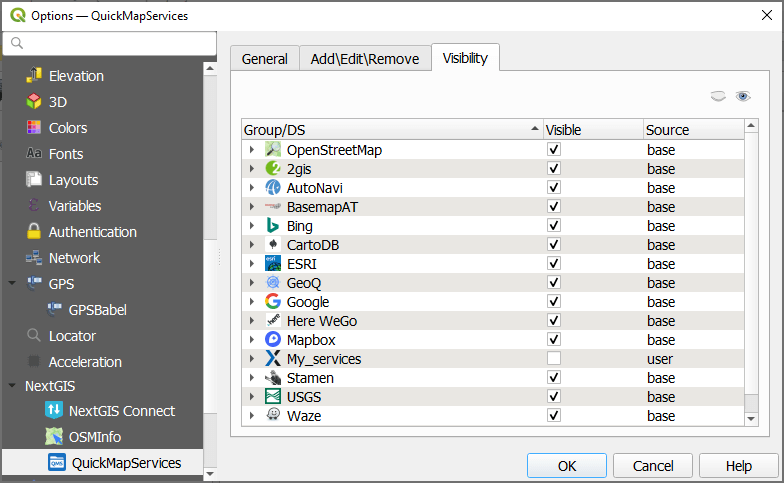Click the hide-all closed eye icon
784x483 pixels.
(717, 96)
